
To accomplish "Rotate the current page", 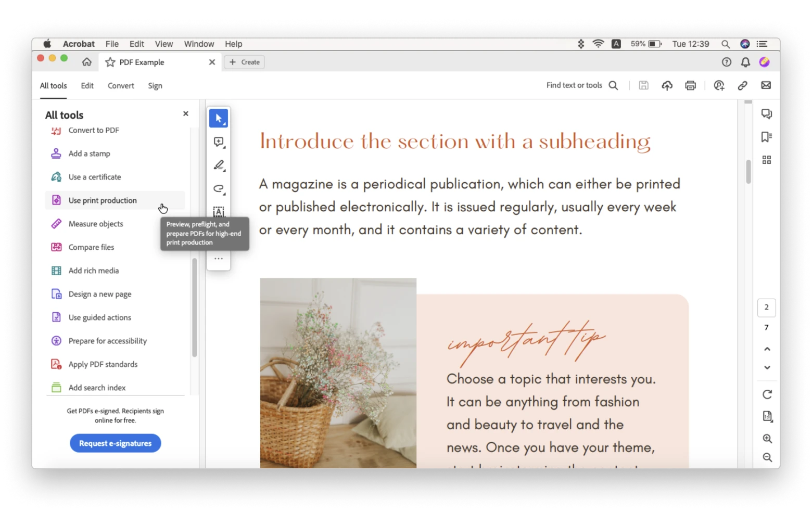I will coord(767,394).
